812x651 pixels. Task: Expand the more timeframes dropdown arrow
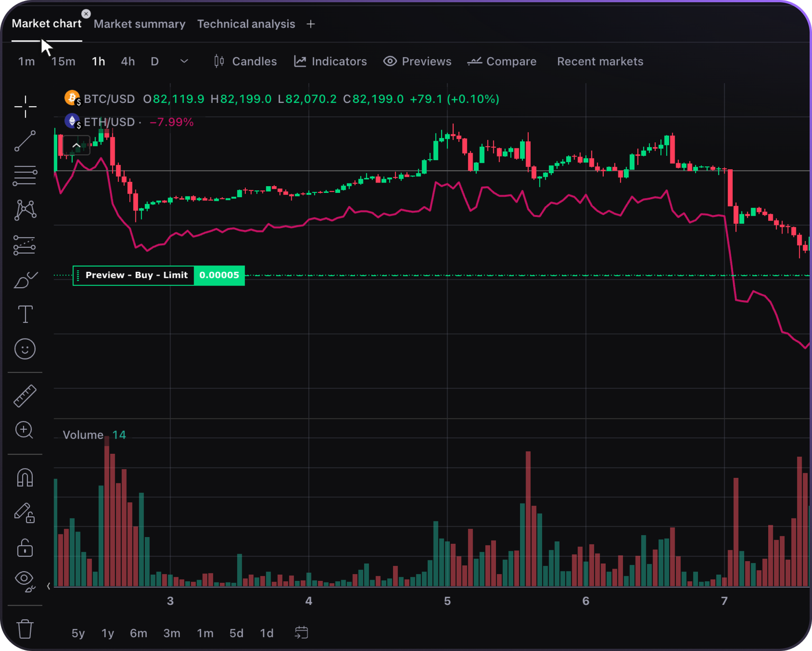(184, 61)
